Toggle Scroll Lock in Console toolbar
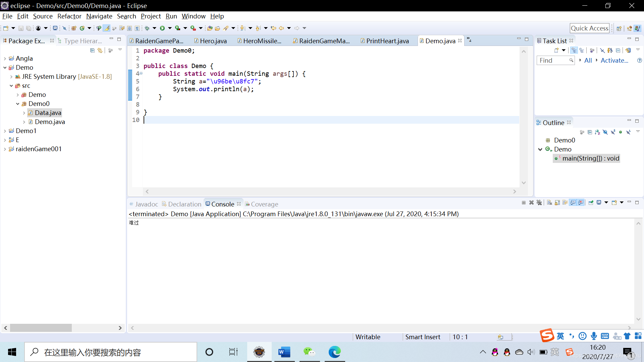The image size is (644, 362). point(557,202)
